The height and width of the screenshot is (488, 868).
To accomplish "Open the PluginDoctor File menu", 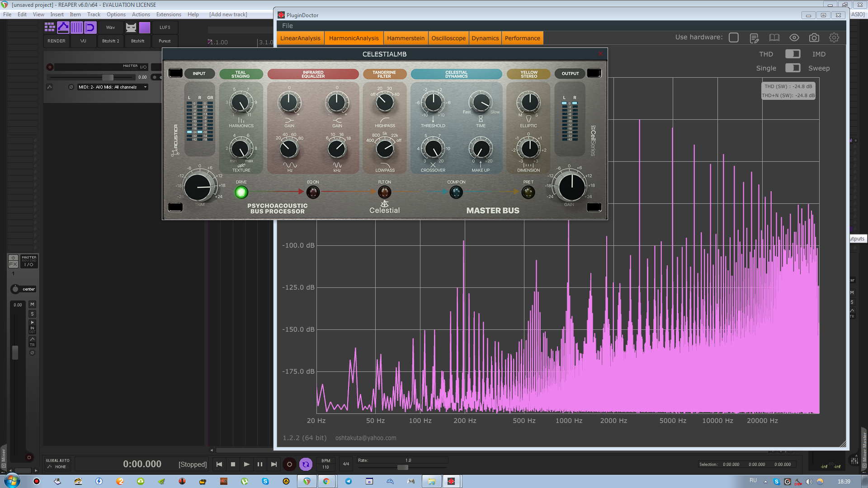I will point(288,26).
